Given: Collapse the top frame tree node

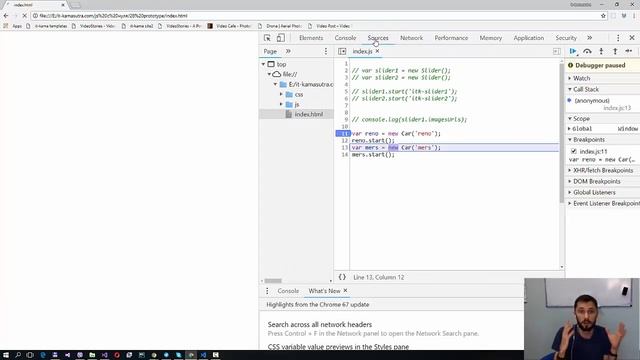Looking at the screenshot, I should 263,64.
